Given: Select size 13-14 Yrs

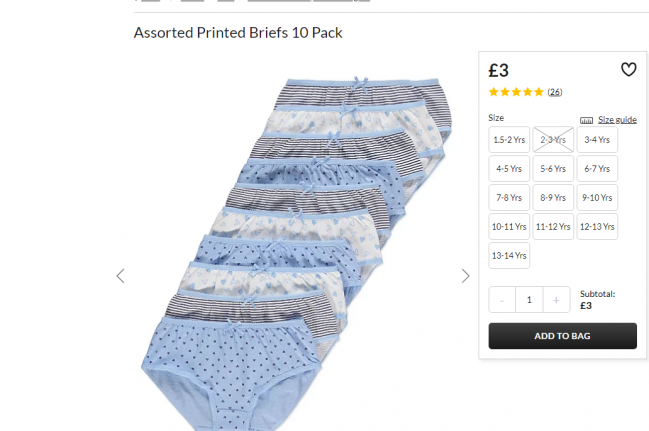Looking at the screenshot, I should pos(509,256).
